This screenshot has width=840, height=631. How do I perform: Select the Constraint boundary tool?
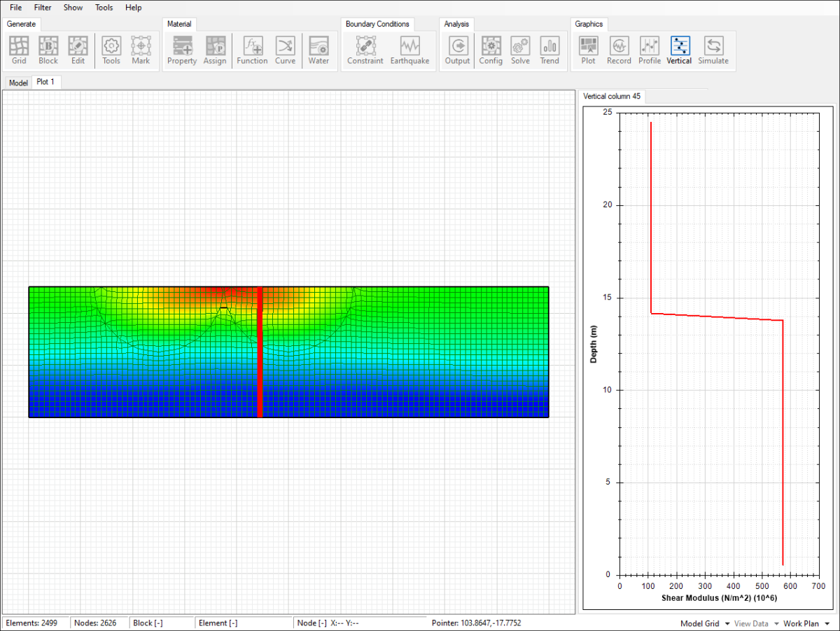tap(365, 50)
